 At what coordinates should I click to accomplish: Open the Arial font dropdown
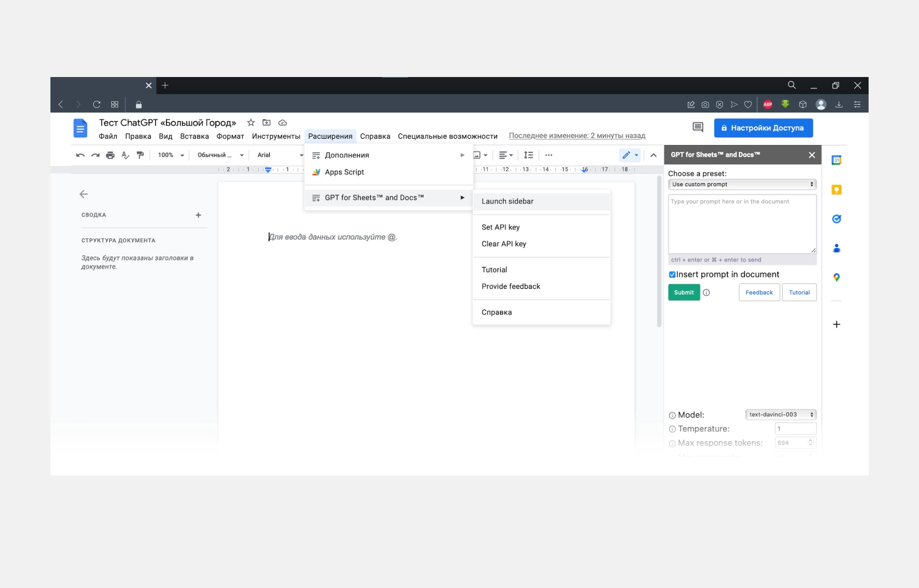tap(280, 155)
